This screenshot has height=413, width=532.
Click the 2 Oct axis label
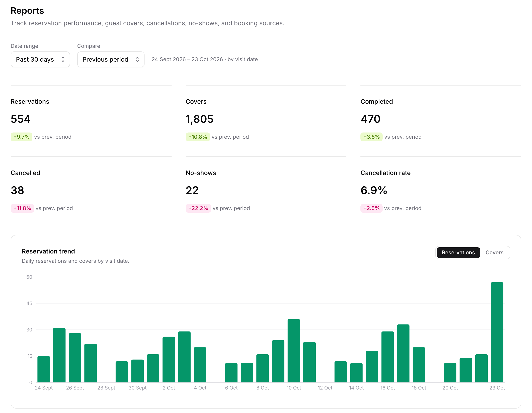coord(168,388)
